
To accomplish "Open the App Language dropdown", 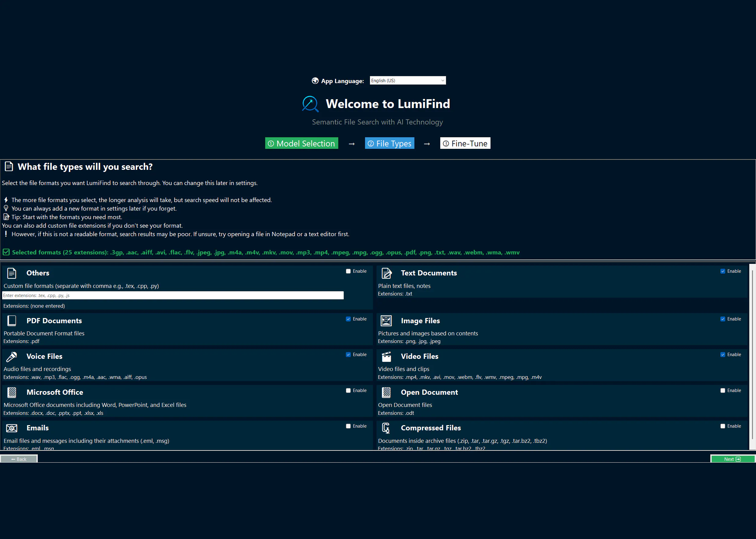I will 408,81.
